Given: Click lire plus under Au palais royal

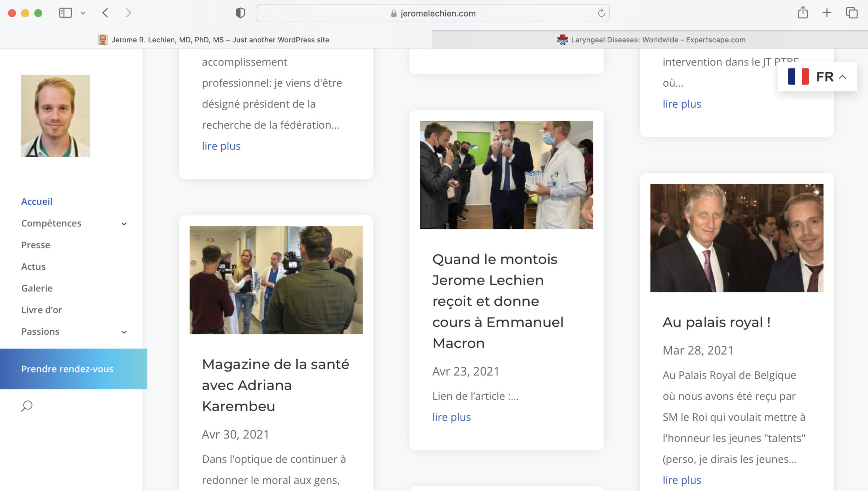Looking at the screenshot, I should pyautogui.click(x=682, y=480).
